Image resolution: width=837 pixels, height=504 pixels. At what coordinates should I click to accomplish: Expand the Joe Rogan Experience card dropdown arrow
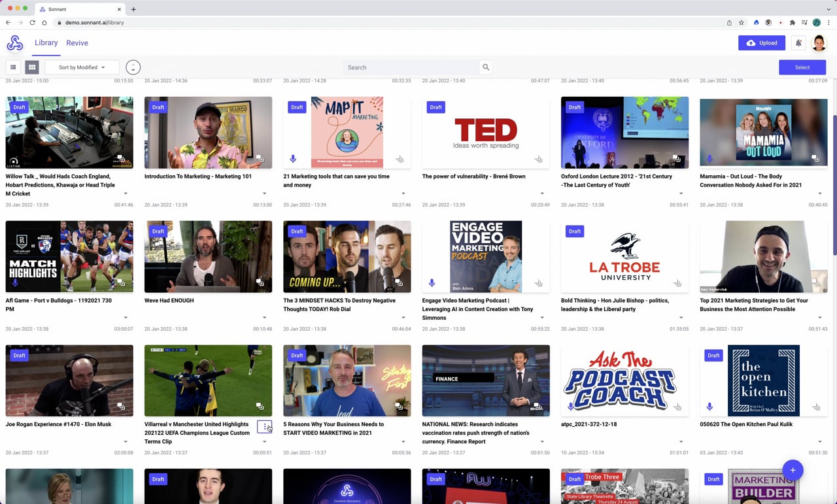pos(126,442)
